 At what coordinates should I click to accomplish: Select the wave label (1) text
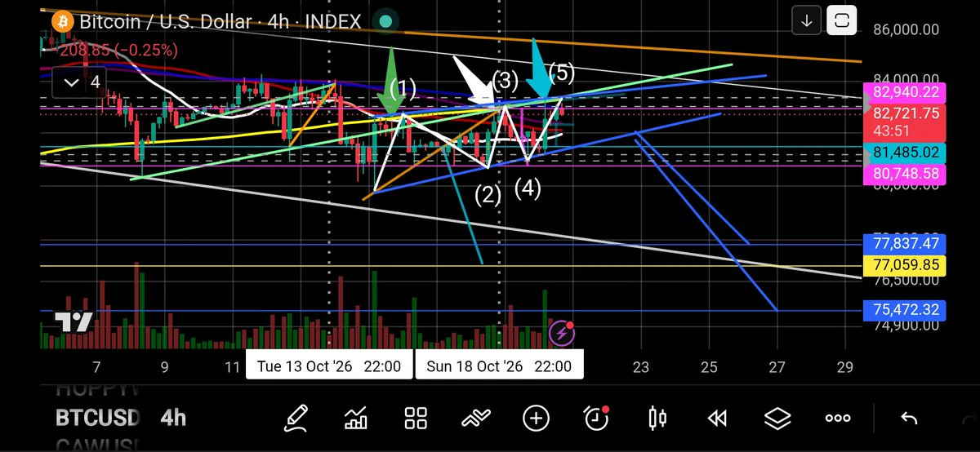point(403,87)
